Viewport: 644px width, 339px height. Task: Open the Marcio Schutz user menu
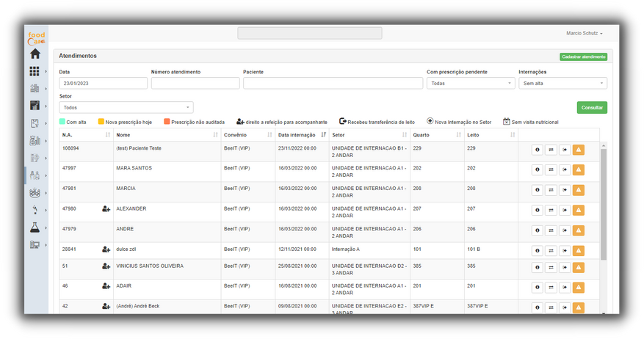[585, 33]
